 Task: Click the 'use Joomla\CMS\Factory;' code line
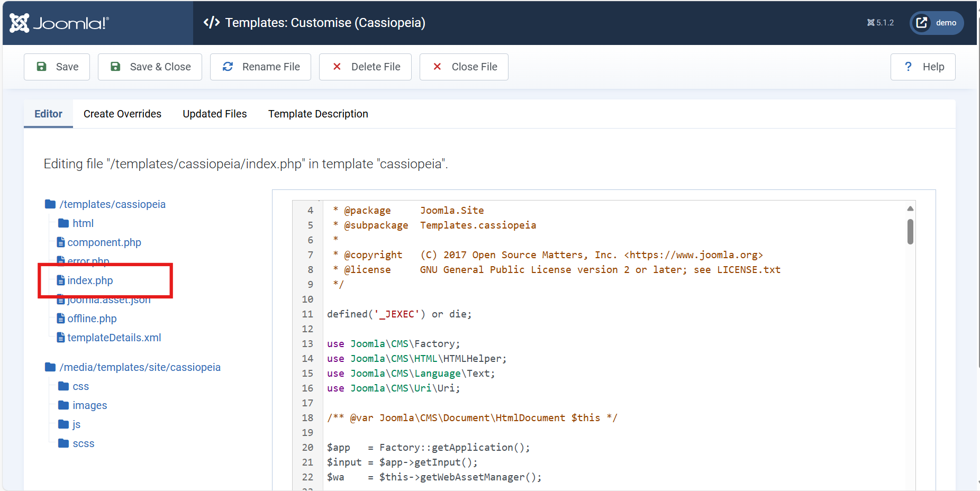click(394, 344)
